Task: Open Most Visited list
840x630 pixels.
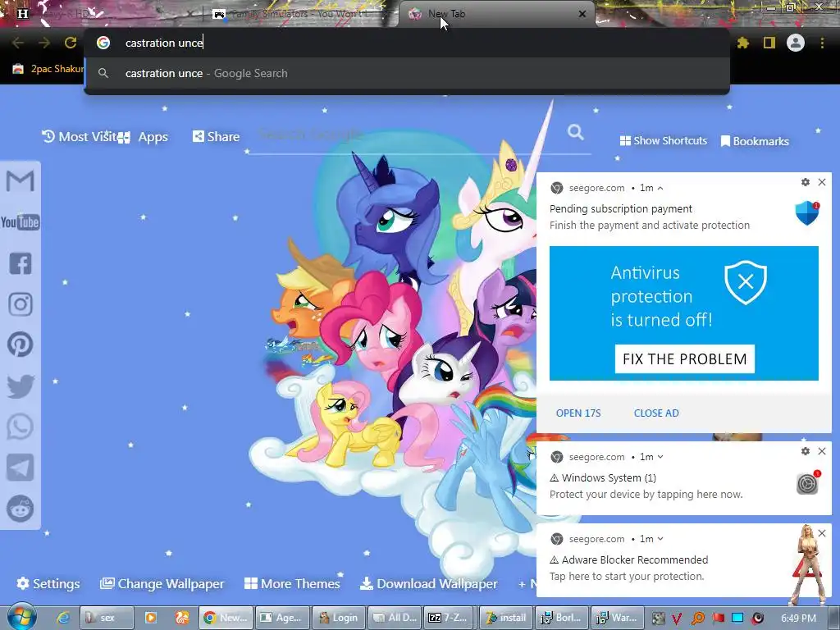Action: tap(79, 137)
